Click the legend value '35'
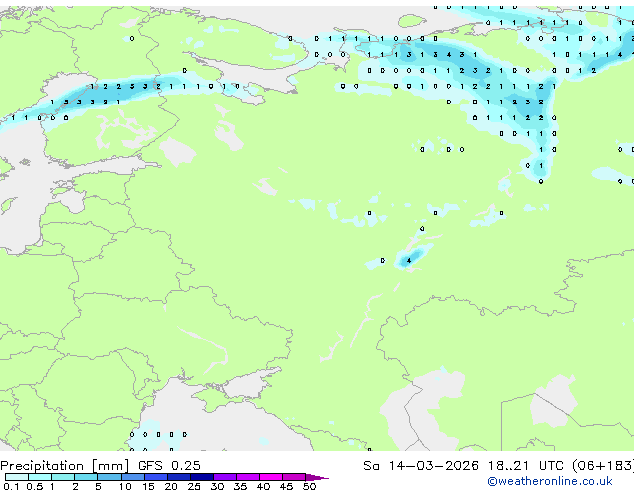 (x=240, y=486)
